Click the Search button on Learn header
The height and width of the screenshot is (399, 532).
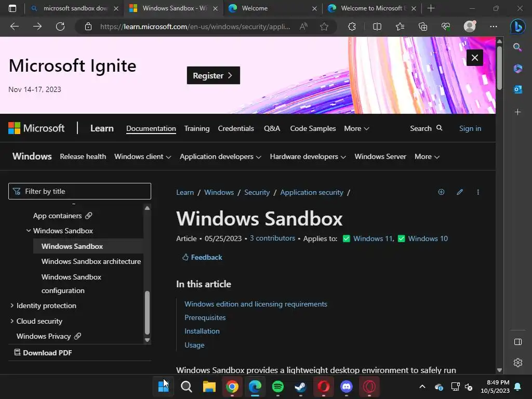click(426, 129)
